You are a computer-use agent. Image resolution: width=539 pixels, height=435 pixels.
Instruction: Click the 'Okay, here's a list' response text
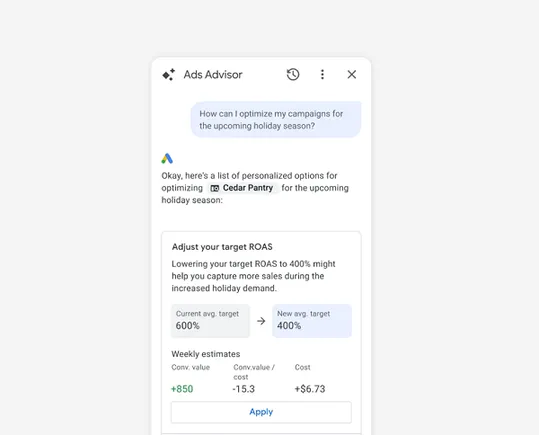(x=255, y=188)
